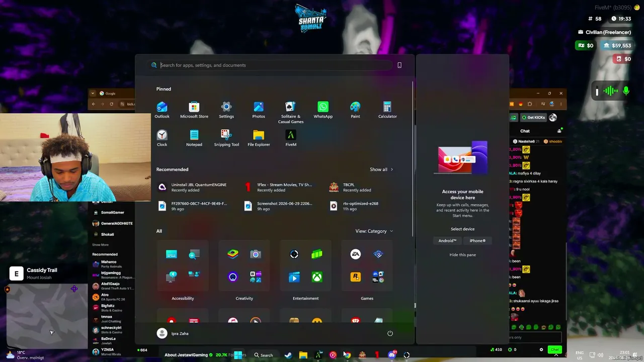Open the ENG US language indicator
The width and height of the screenshot is (644, 362).
click(580, 355)
